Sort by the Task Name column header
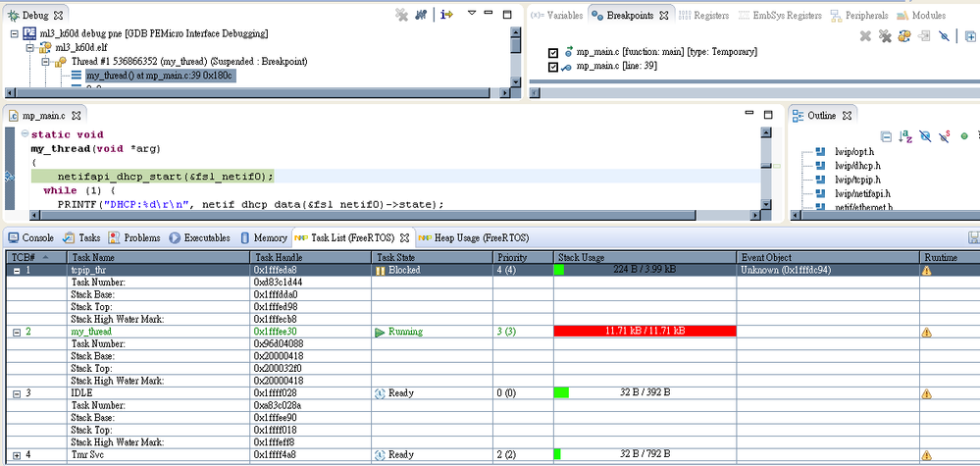This screenshot has height=466, width=980. 159,257
